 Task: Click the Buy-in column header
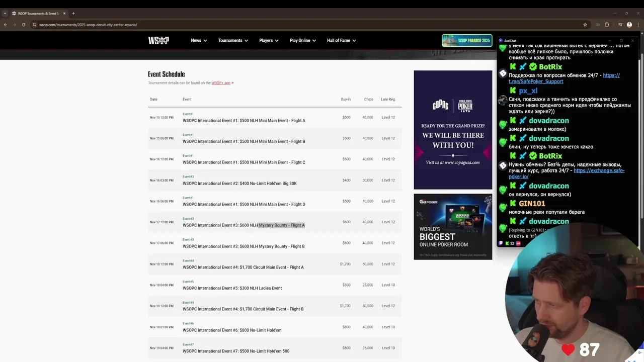tap(346, 99)
